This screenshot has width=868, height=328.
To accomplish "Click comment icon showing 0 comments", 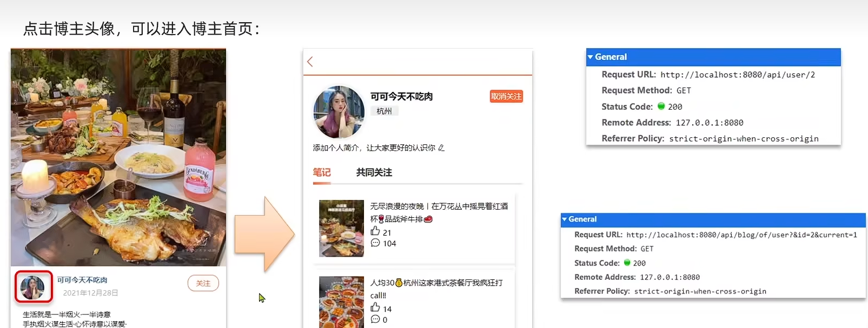I will [375, 319].
